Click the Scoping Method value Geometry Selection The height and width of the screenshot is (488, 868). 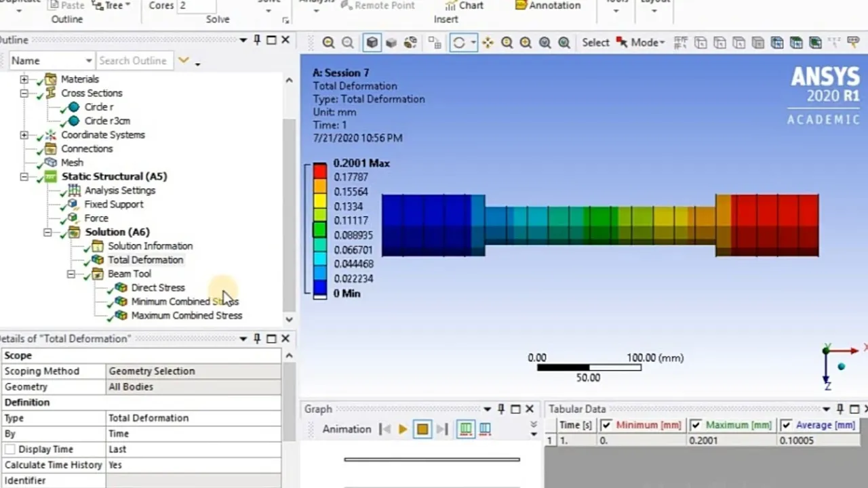click(x=193, y=371)
